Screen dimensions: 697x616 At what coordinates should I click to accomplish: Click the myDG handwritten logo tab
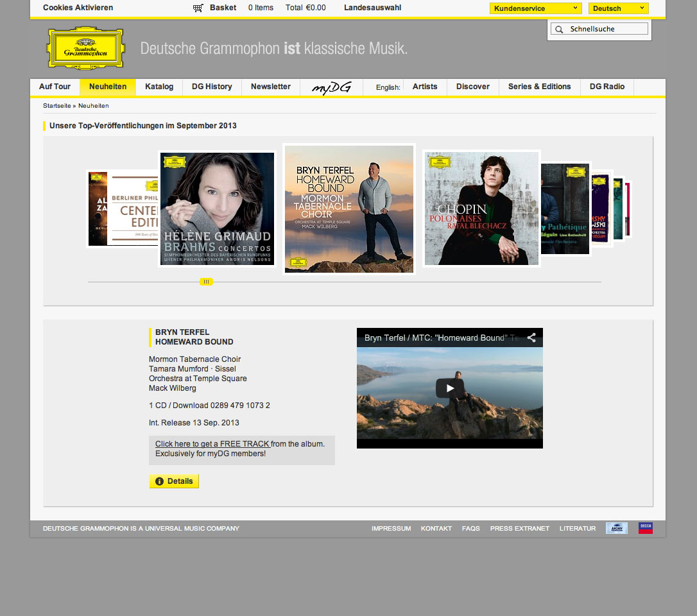click(331, 87)
